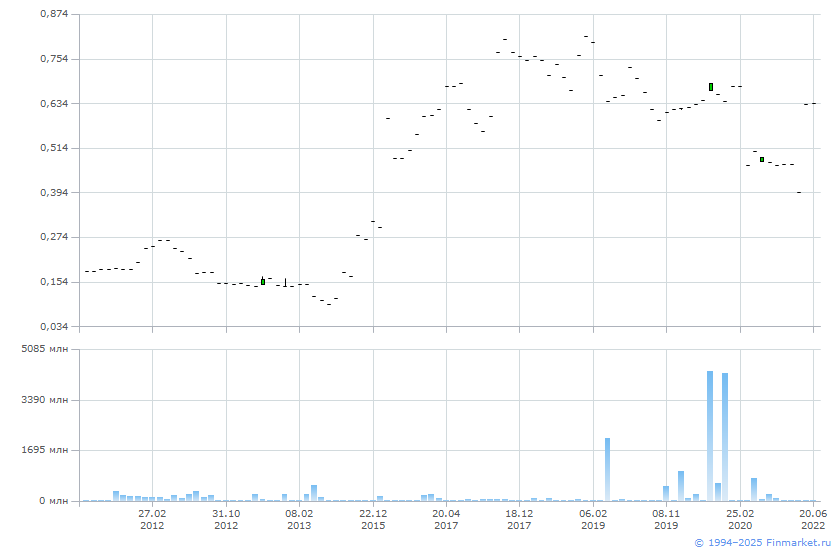
Task: Click the 08.11 2019 date label
Action: [666, 519]
